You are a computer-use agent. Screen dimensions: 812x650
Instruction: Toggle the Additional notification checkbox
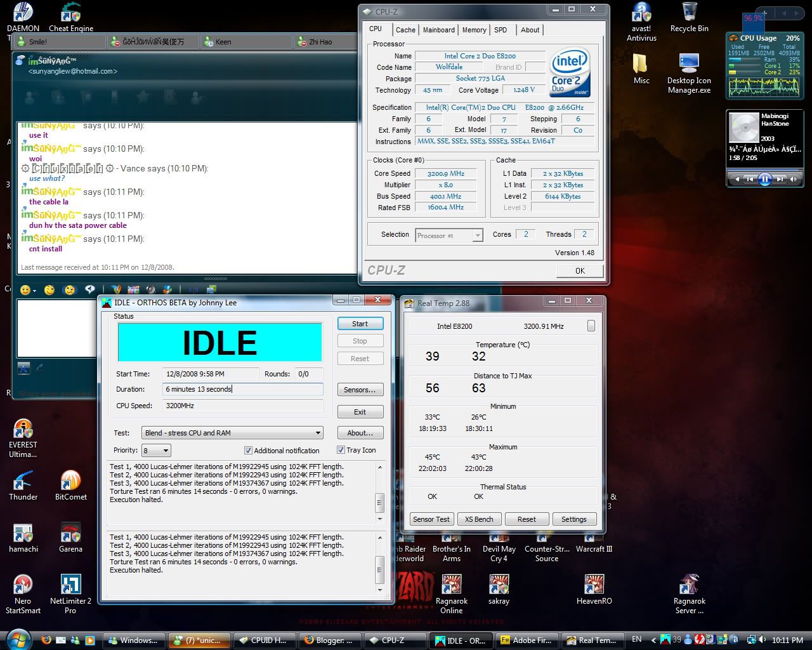[248, 451]
